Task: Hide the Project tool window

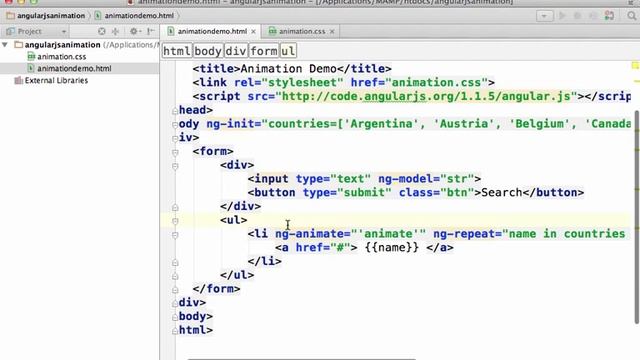Action: [151, 31]
